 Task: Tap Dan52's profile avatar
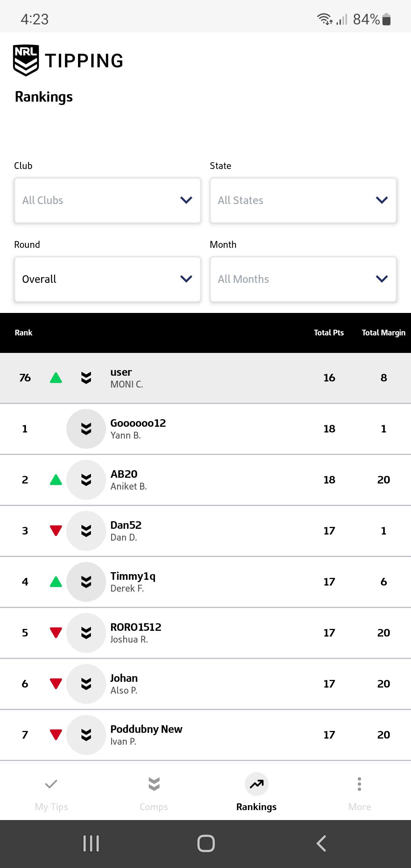(x=86, y=531)
